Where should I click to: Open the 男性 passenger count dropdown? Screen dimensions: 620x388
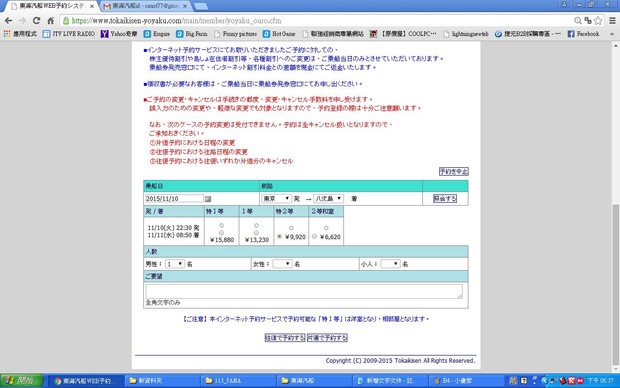[175, 264]
